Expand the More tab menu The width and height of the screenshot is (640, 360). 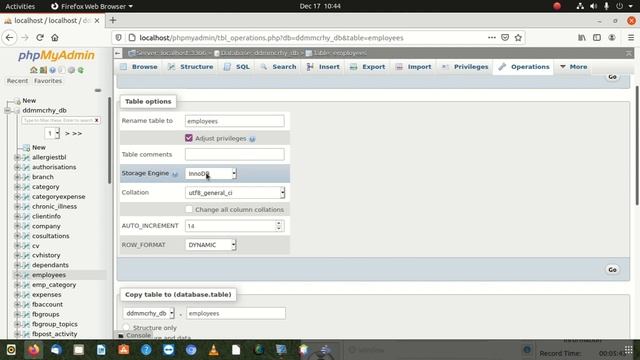click(x=573, y=67)
